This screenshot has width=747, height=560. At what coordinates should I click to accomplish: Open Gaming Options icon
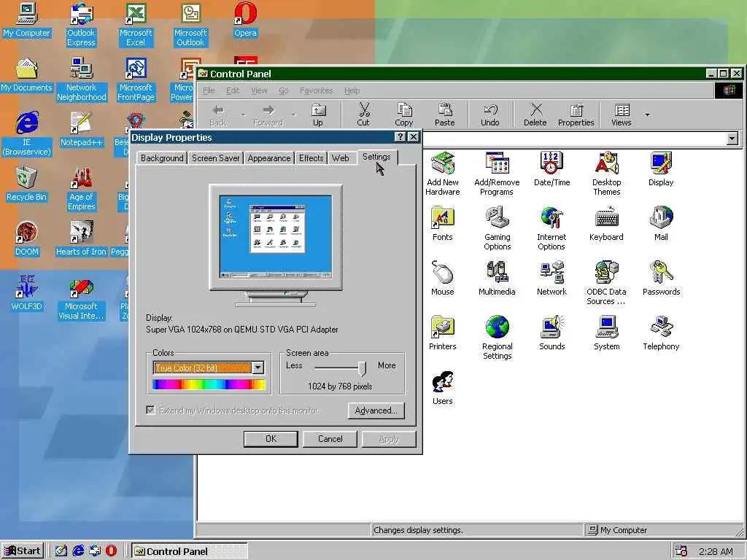[497, 228]
